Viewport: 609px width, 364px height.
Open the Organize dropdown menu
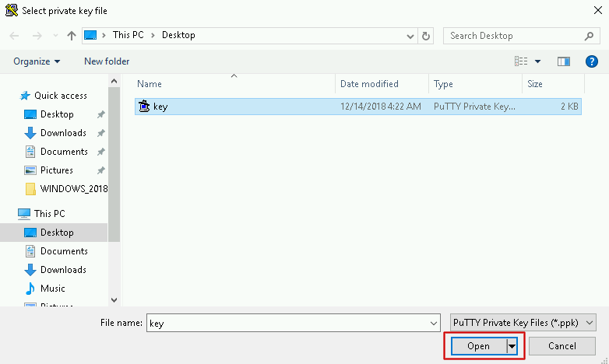(x=37, y=61)
